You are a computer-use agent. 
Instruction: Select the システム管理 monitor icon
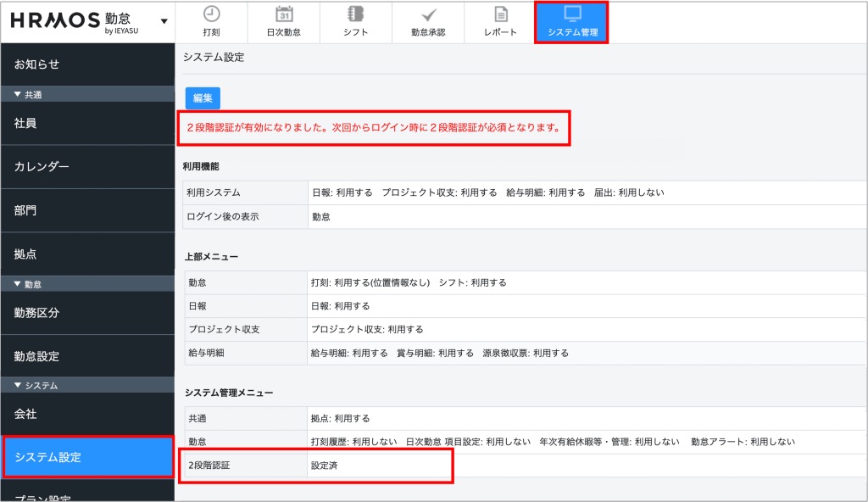tap(572, 14)
